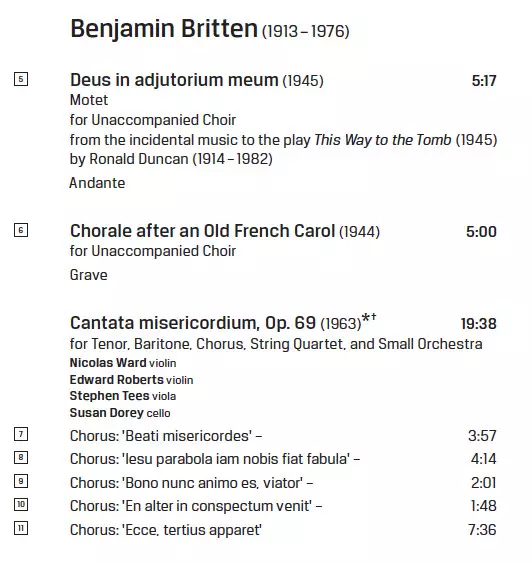Click performer name Susan Dorey

pyautogui.click(x=107, y=413)
